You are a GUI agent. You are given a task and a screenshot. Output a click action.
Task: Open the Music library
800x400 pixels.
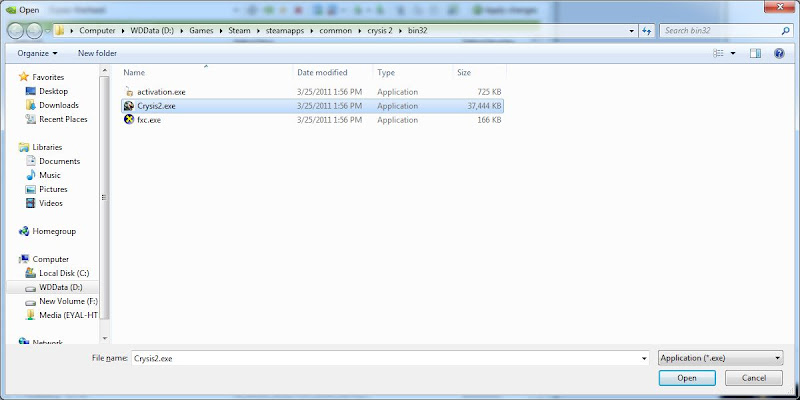point(49,175)
